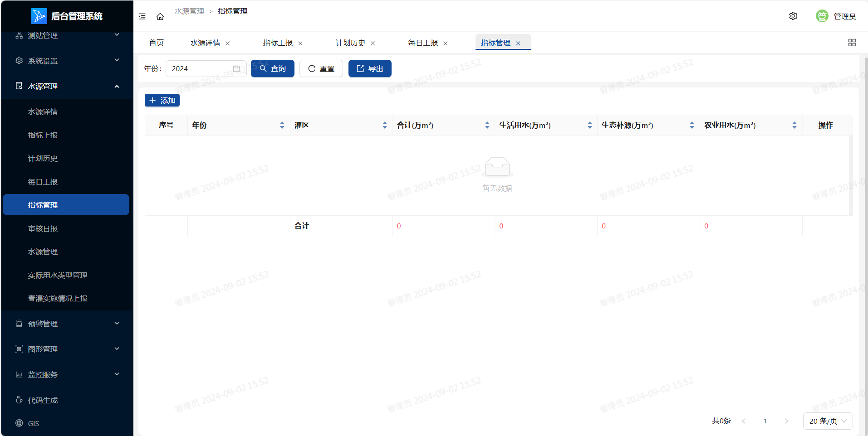
Task: Click the 合计 summary row label
Action: pos(301,226)
